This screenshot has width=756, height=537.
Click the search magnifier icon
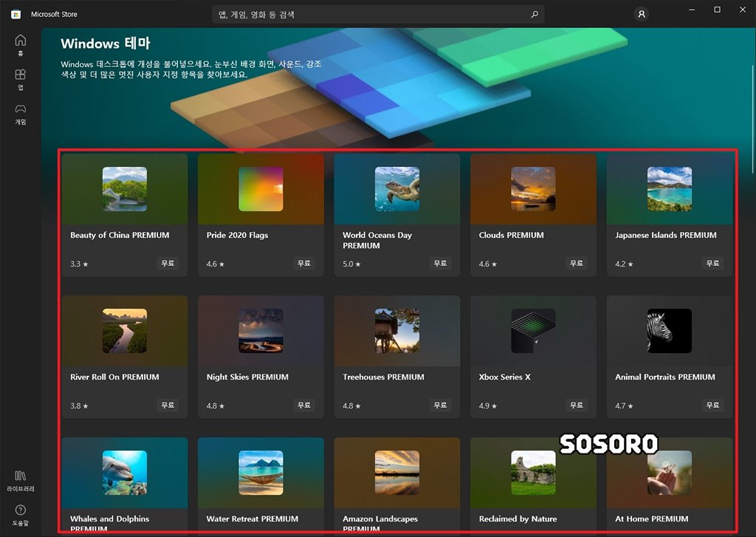(535, 15)
